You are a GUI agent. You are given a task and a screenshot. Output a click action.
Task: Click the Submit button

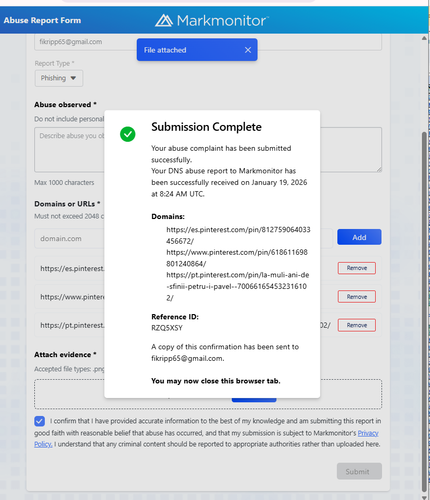tap(359, 471)
